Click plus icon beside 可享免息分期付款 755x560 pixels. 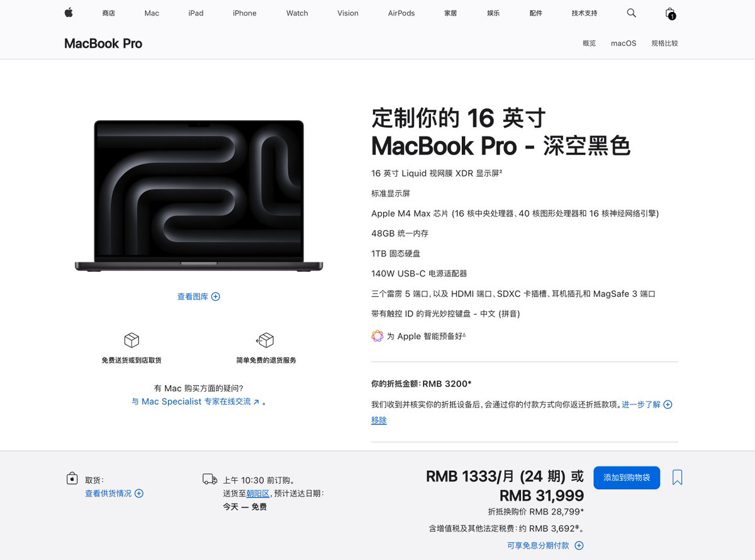[x=579, y=546]
